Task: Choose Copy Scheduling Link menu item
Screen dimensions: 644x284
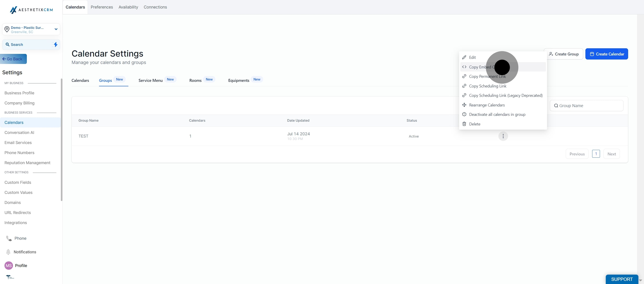Action: [503, 86]
